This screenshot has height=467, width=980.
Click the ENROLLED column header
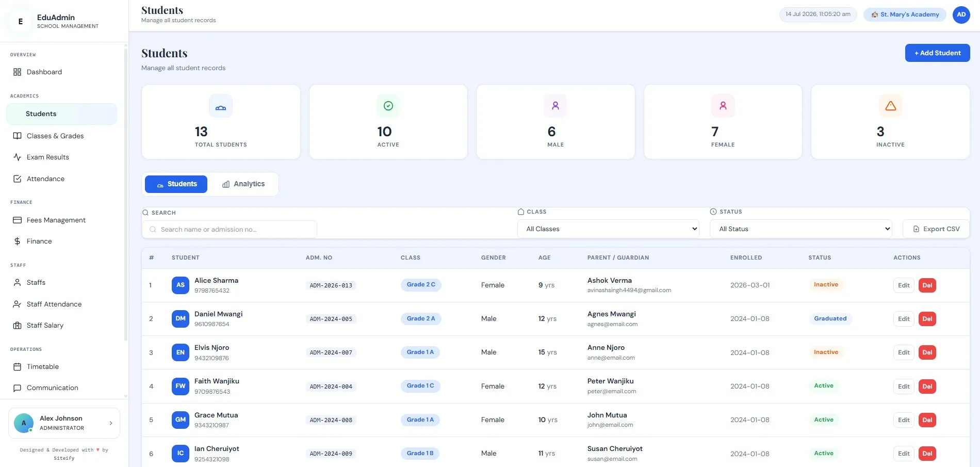pyautogui.click(x=746, y=257)
